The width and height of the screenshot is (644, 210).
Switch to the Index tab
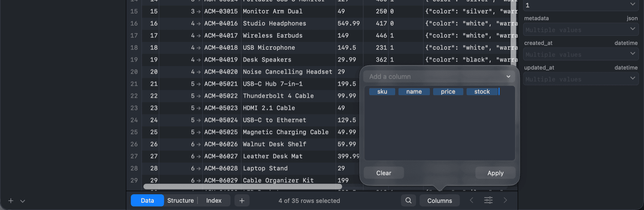click(x=214, y=200)
